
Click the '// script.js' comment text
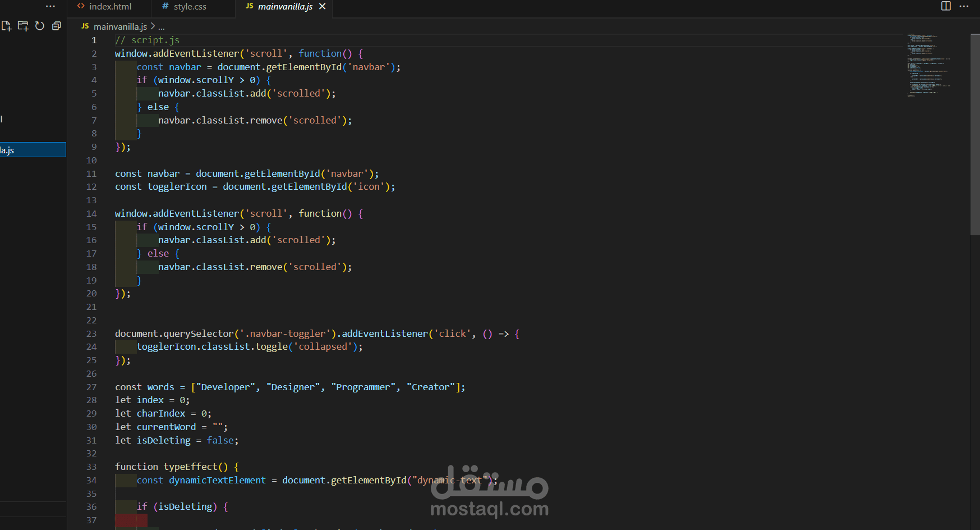click(148, 40)
